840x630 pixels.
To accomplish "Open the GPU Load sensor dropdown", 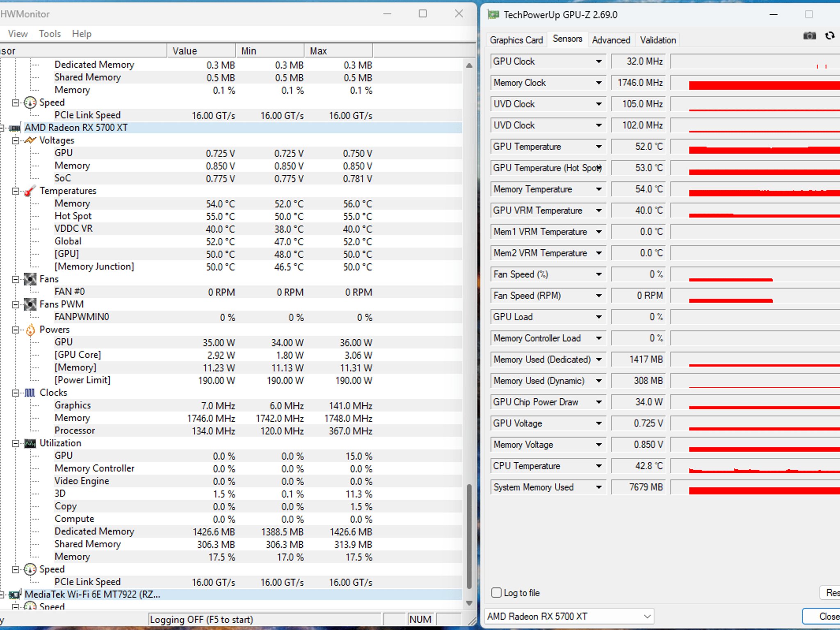I will click(599, 317).
